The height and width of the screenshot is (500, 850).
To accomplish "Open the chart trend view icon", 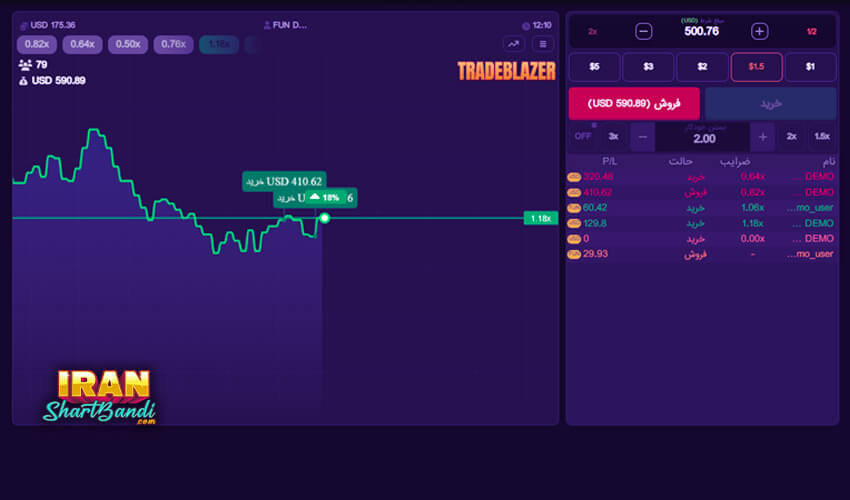I will tap(513, 44).
